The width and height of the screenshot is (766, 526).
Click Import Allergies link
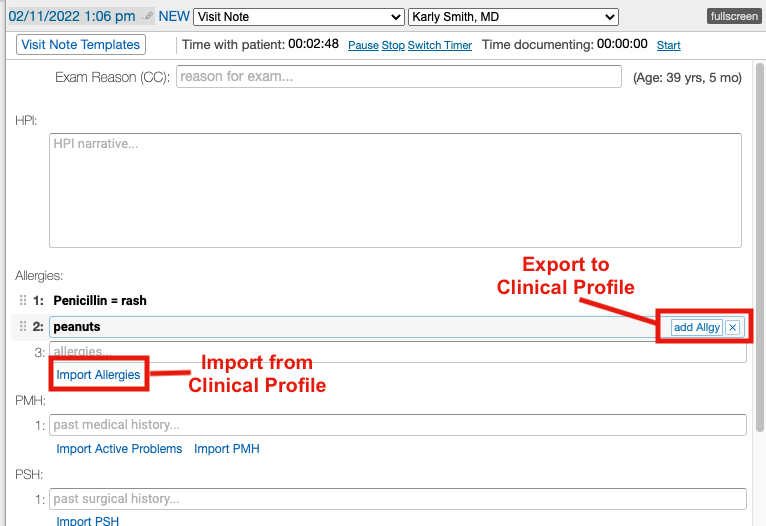pyautogui.click(x=98, y=375)
